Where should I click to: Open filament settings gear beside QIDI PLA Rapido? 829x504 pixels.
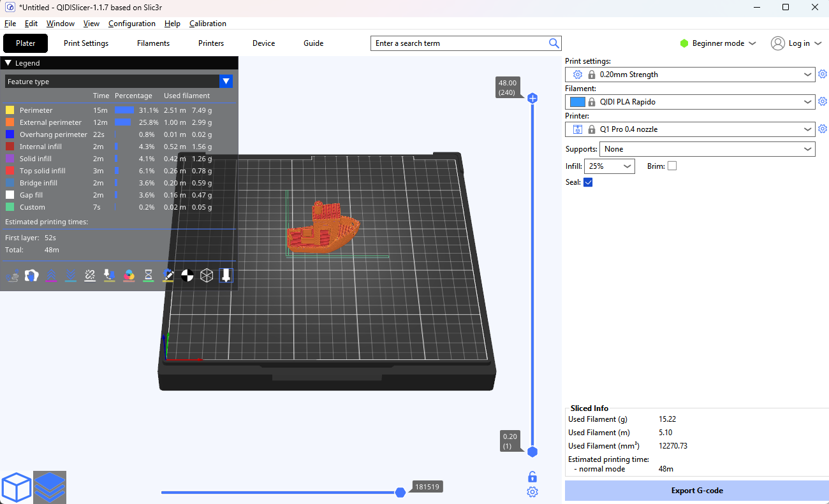click(x=823, y=102)
